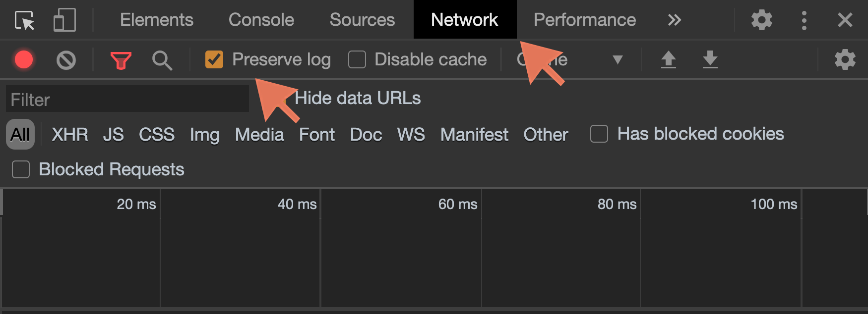Click the export HAR download arrow
868x314 pixels.
coord(710,59)
